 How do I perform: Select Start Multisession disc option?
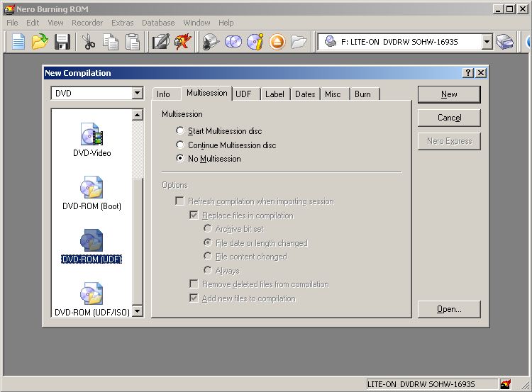click(180, 131)
